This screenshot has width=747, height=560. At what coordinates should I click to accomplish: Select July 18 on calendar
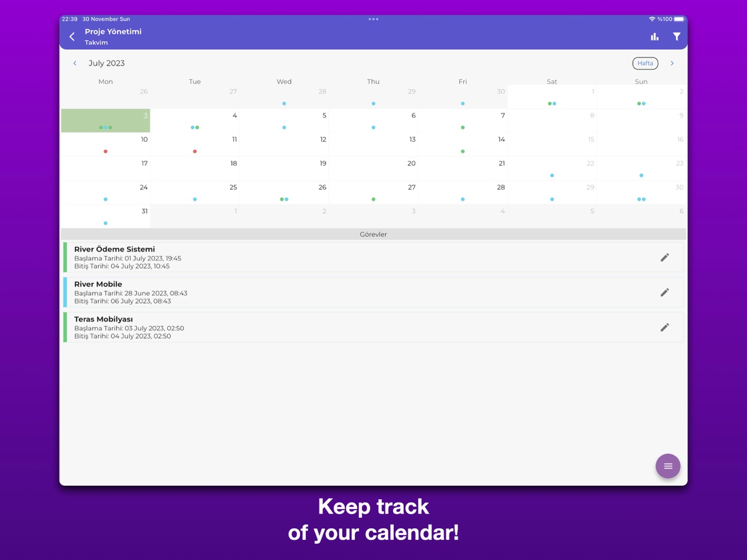[195, 169]
